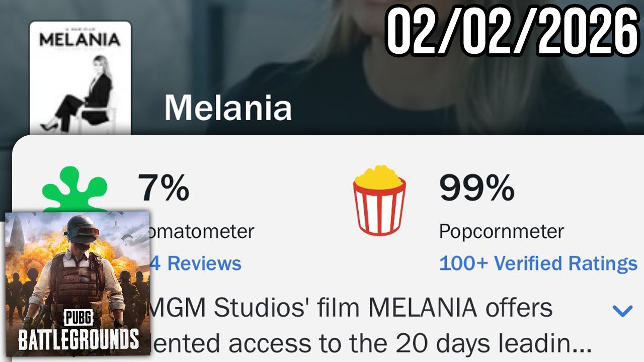644x362 pixels.
Task: Click the 7% Tomatometer score
Action: pos(164,188)
